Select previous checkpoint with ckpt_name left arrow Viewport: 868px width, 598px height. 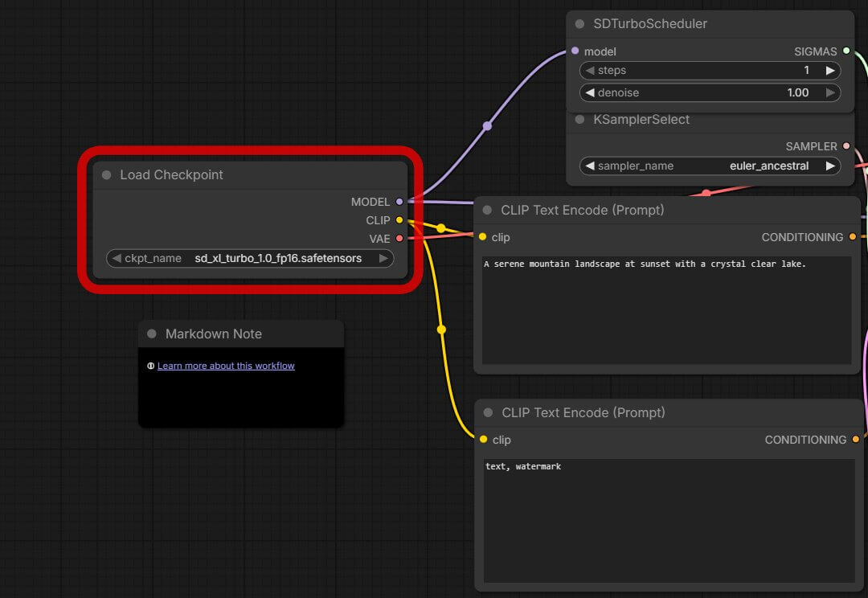click(x=117, y=259)
